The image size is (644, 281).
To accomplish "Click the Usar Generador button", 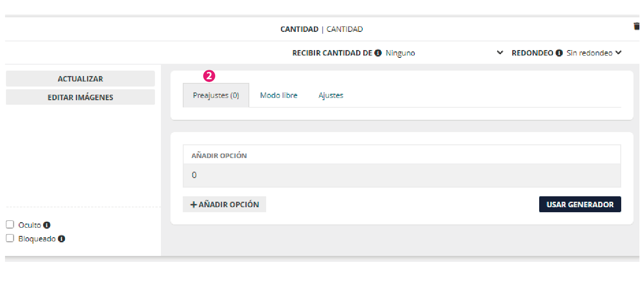I will point(580,204).
